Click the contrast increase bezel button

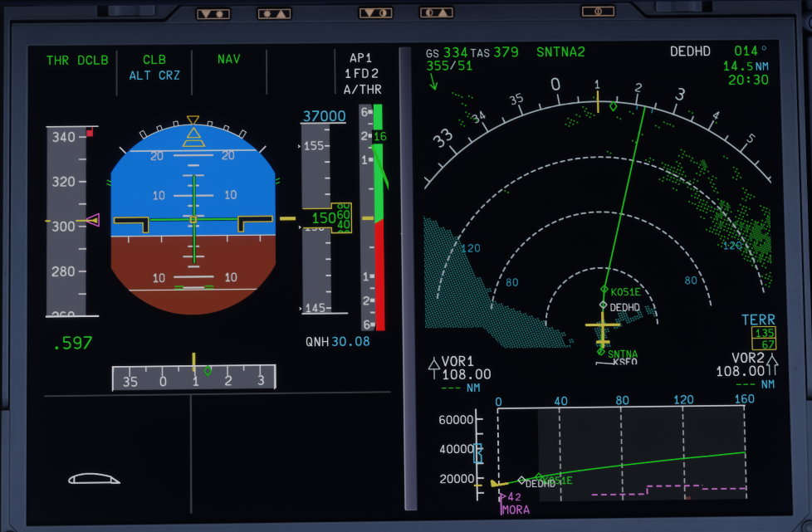click(x=437, y=12)
